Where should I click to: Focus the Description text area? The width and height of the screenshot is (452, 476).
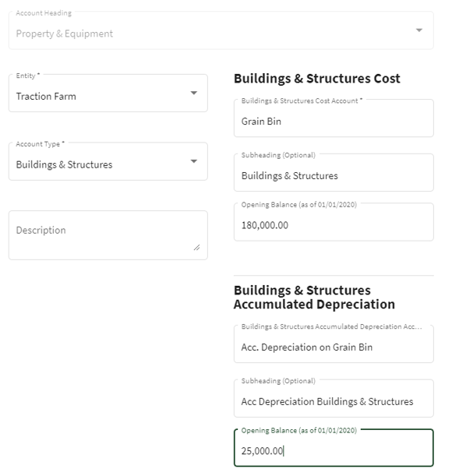click(x=108, y=235)
